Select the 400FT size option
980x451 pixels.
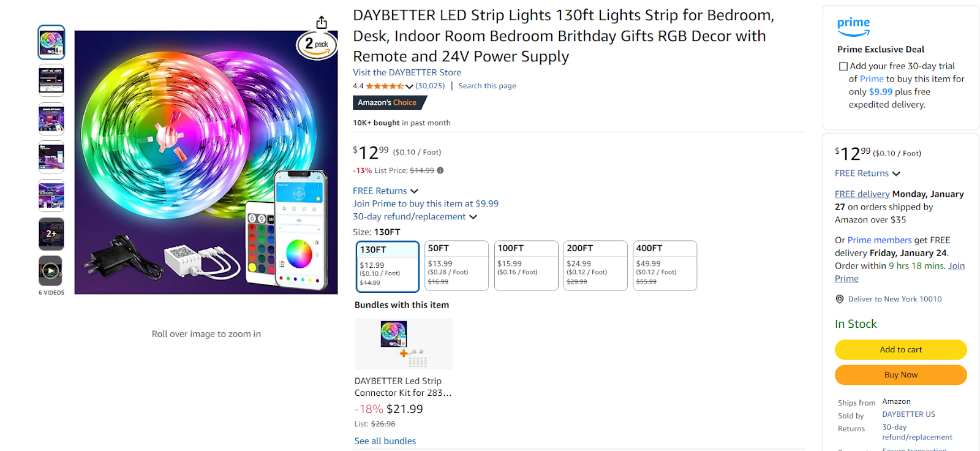coord(665,265)
